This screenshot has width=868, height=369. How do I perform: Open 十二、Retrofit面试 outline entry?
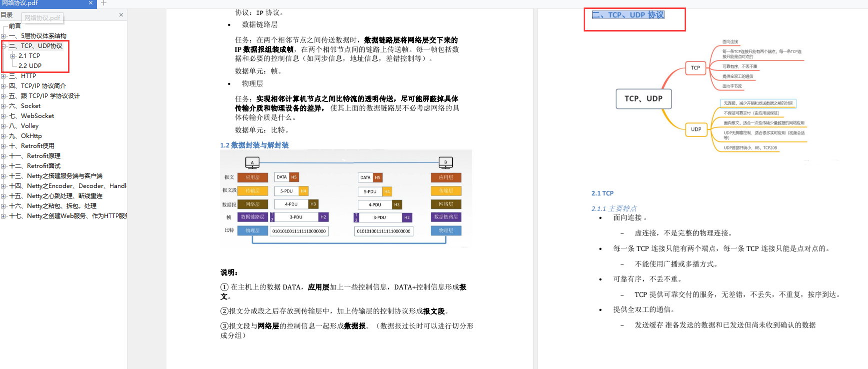pos(34,166)
